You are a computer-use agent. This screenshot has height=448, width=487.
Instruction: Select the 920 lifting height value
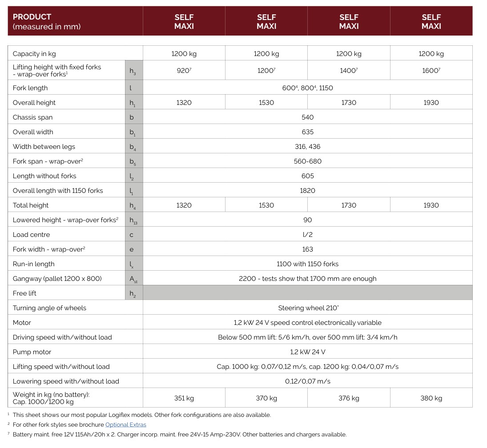point(184,70)
